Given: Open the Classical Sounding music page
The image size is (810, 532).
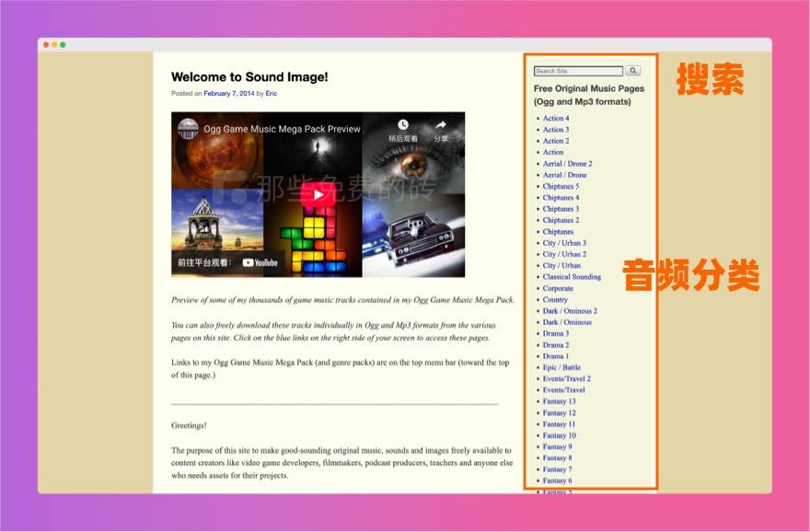Looking at the screenshot, I should click(x=572, y=277).
